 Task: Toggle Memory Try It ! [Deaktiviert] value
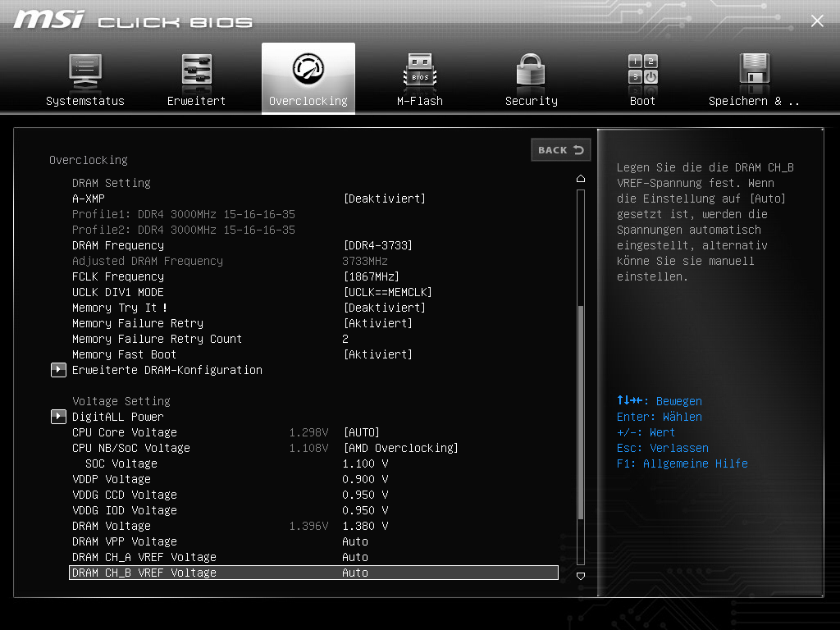(385, 308)
